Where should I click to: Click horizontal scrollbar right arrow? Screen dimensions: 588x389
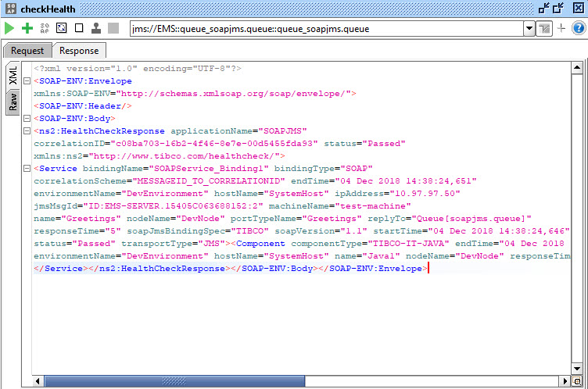[565, 381]
